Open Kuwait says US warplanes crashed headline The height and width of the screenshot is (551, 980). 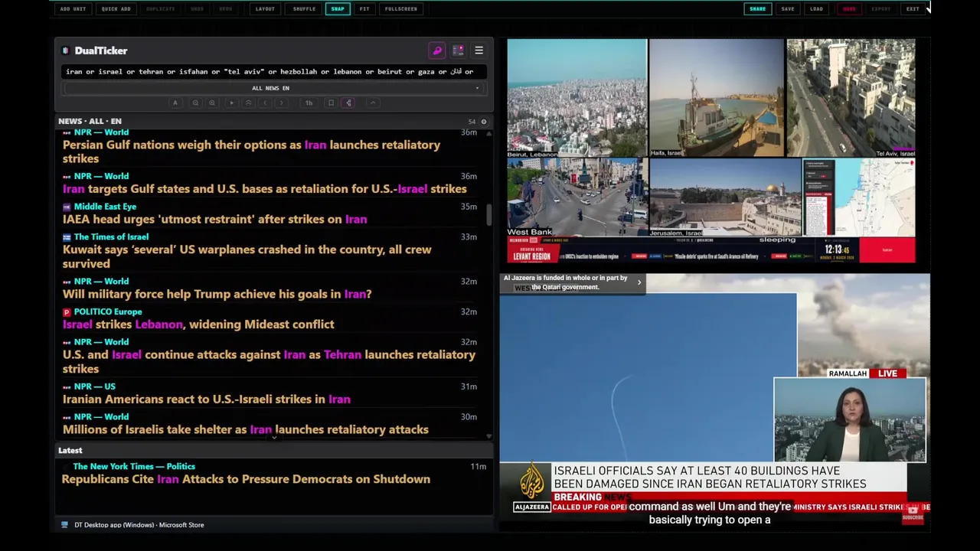pos(247,256)
